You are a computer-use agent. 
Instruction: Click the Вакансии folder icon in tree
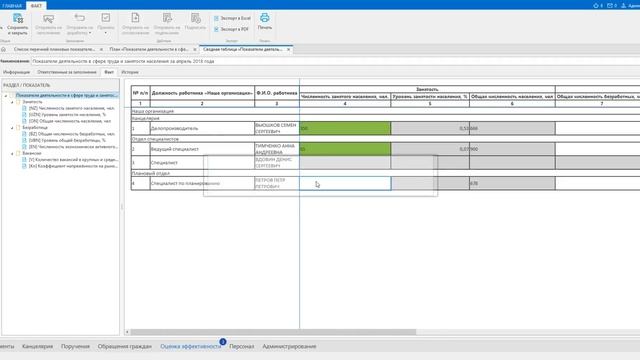pyautogui.click(x=18, y=153)
